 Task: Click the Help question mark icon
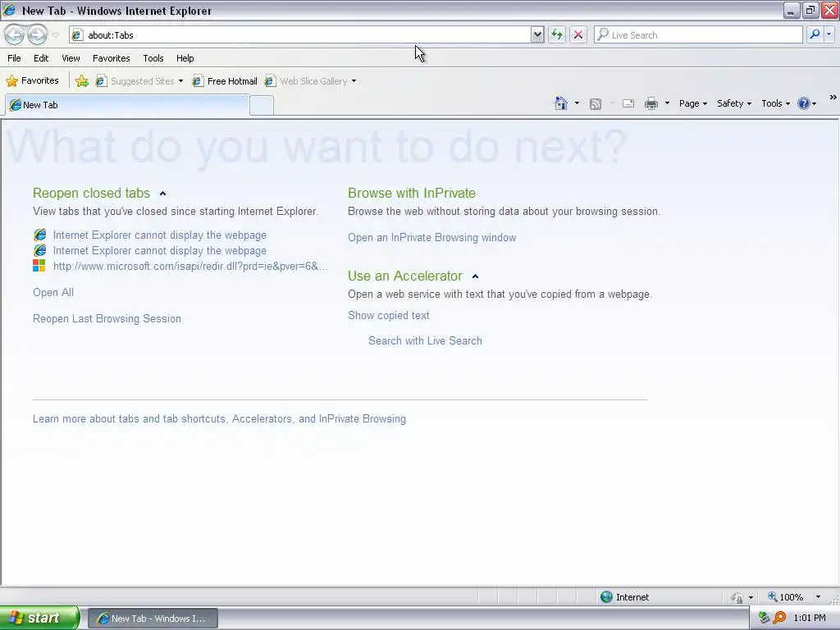click(x=804, y=103)
